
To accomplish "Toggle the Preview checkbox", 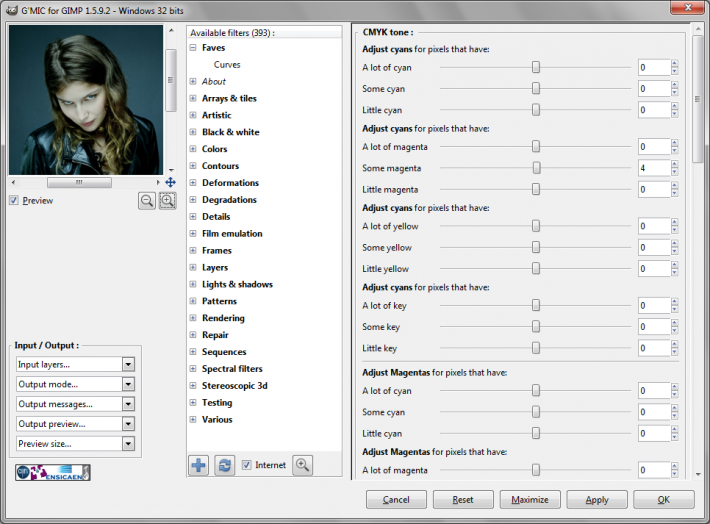I will [x=14, y=200].
